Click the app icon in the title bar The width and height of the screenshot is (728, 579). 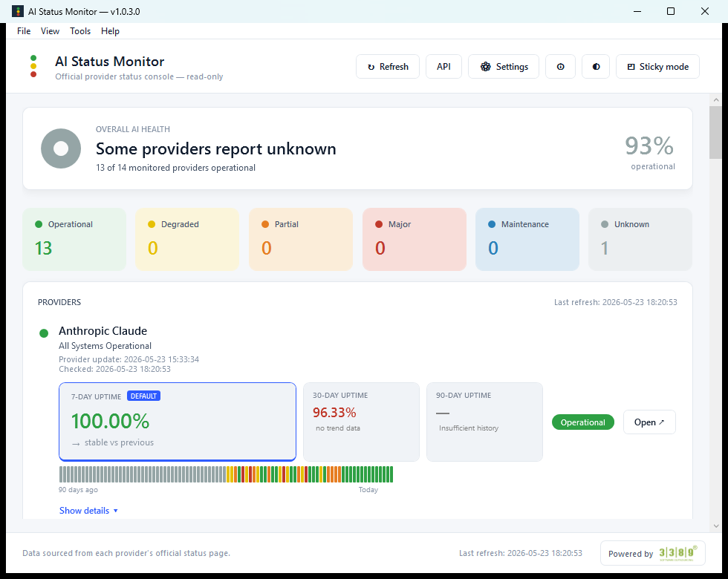coord(18,11)
